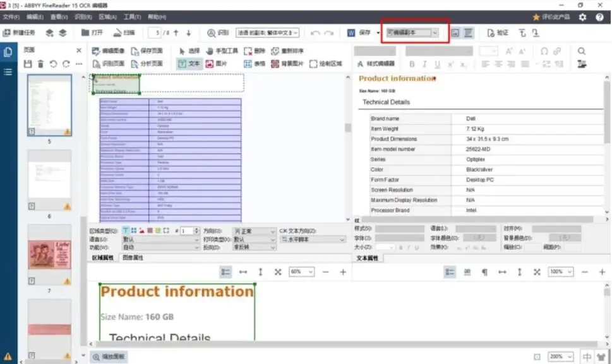Image resolution: width=612 pixels, height=364 pixels.
Task: Open the 工具 (Tools) menu
Action: [x=132, y=17]
